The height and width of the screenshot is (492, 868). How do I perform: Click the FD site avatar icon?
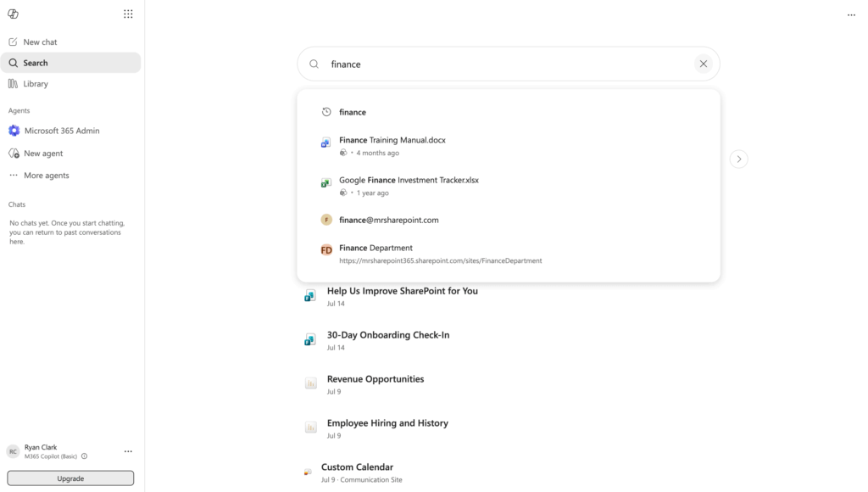coord(326,250)
